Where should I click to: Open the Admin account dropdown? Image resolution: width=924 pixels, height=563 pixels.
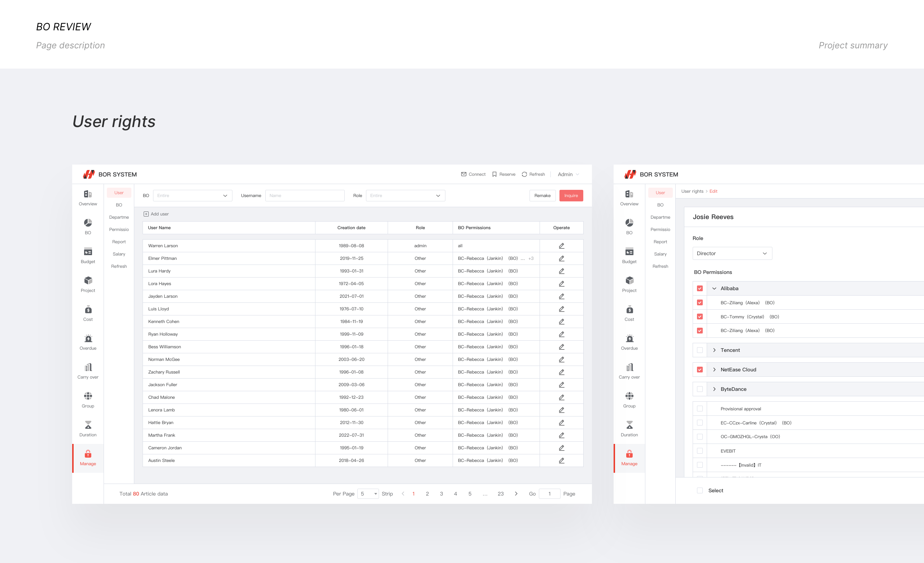(x=568, y=174)
